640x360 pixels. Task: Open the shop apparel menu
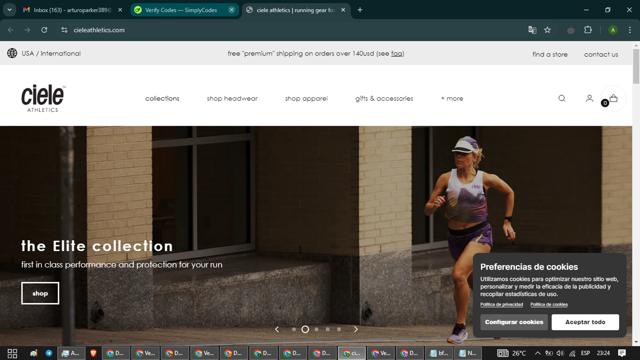[307, 98]
